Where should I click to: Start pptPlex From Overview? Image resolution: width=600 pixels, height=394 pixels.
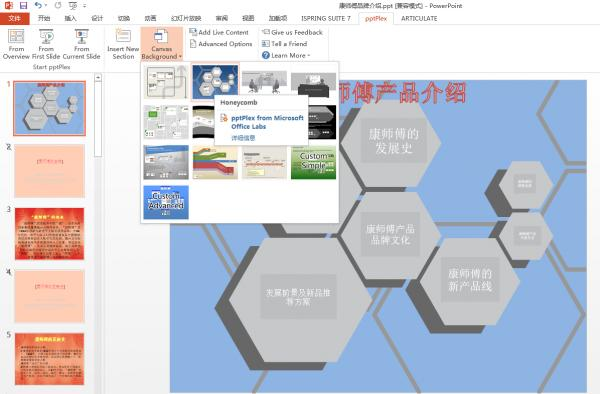click(x=16, y=44)
